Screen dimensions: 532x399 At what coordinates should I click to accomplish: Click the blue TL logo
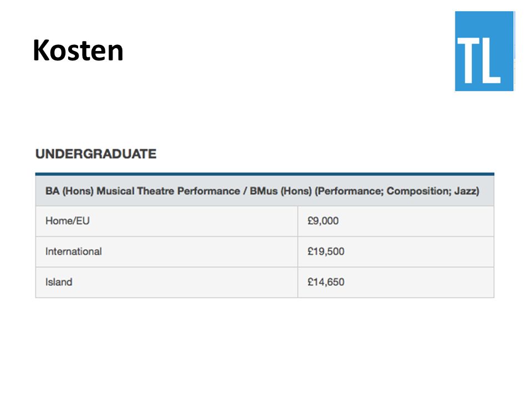point(484,51)
